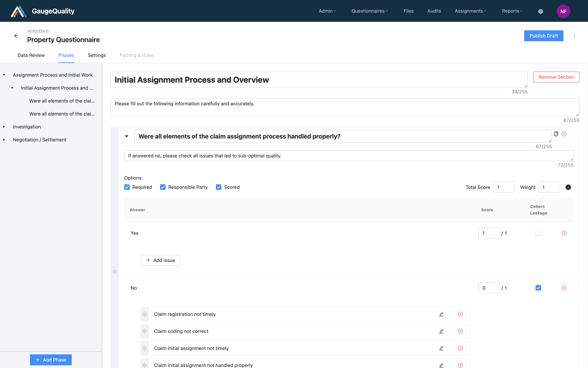Enable Collect Leakage for the Yes answer

click(x=538, y=233)
